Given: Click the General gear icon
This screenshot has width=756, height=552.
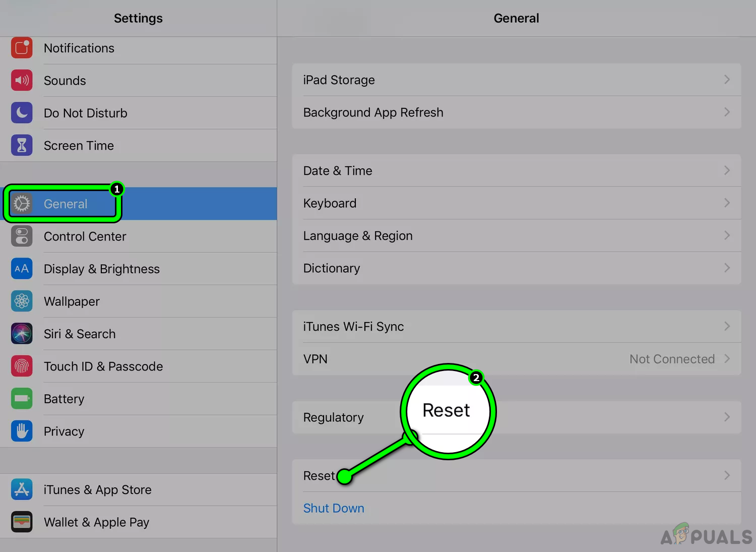Looking at the screenshot, I should (22, 204).
